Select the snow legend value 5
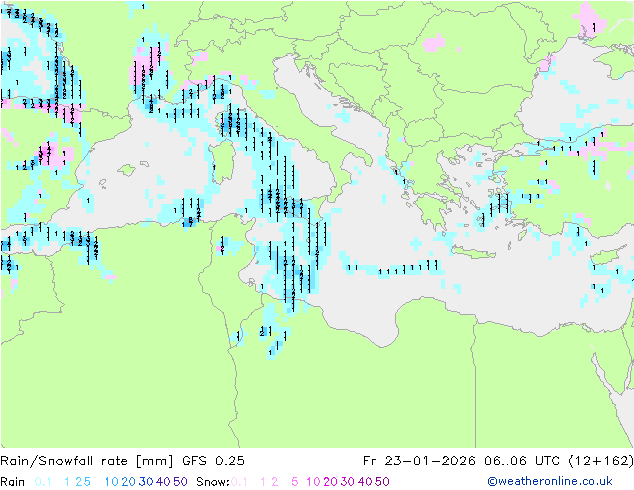This screenshot has height=490, width=634. click(x=294, y=482)
